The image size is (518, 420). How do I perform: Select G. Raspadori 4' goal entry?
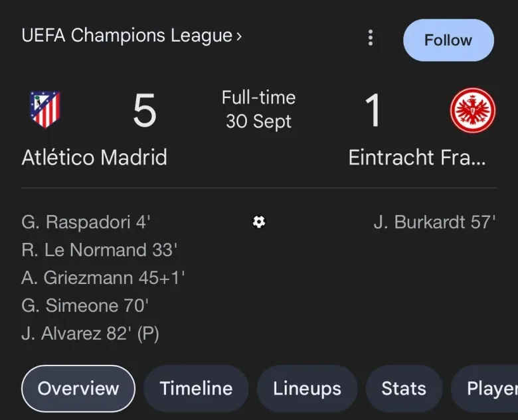(x=86, y=222)
